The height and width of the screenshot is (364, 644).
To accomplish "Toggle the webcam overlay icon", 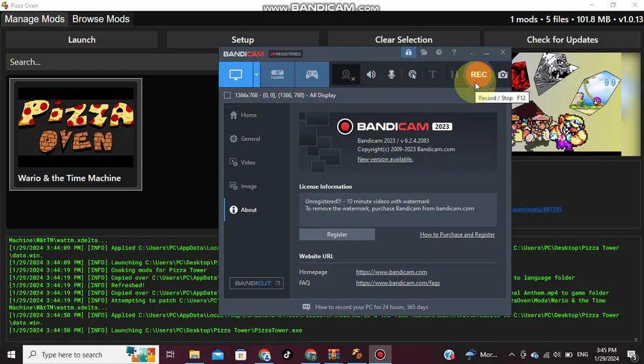I will 347,75.
